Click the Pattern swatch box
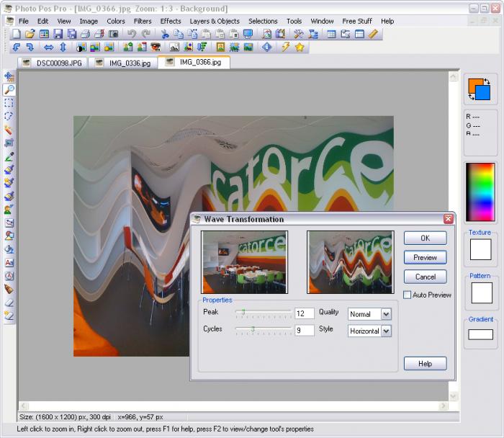 [x=482, y=293]
